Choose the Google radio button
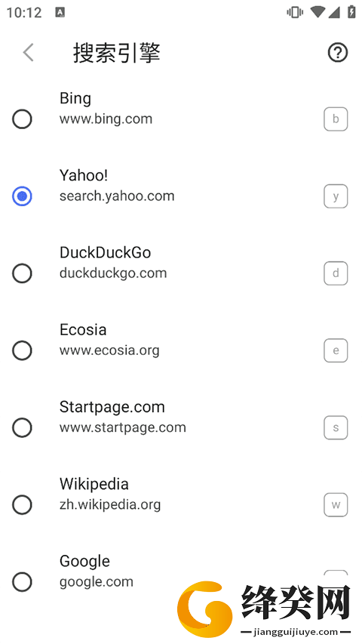This screenshot has height=644, width=362. click(x=22, y=582)
